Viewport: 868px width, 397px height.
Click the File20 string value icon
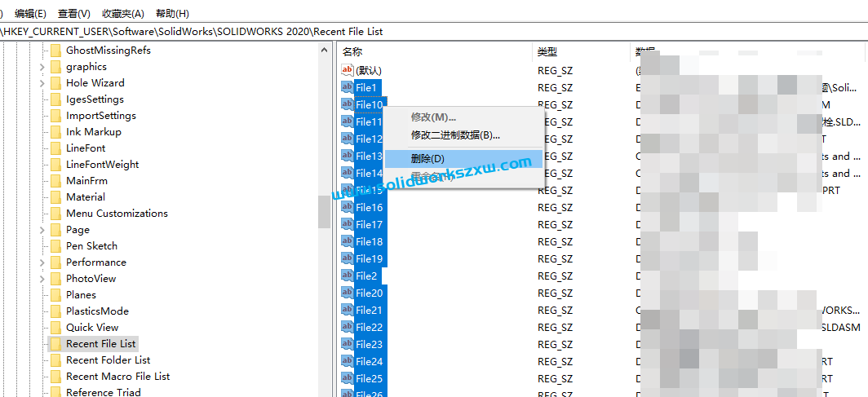click(347, 293)
